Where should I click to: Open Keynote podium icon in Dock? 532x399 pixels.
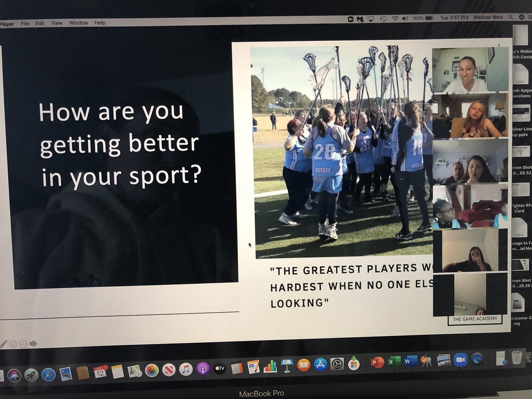[287, 366]
